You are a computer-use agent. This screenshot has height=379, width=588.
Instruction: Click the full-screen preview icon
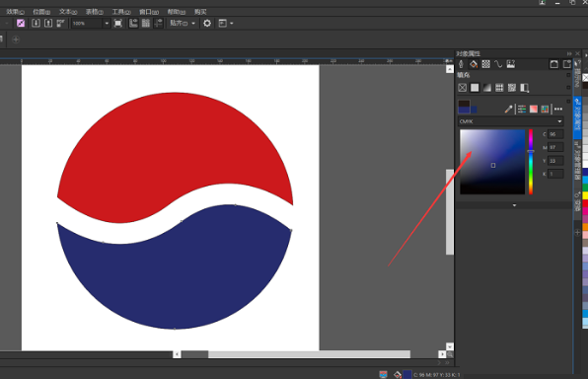point(118,24)
